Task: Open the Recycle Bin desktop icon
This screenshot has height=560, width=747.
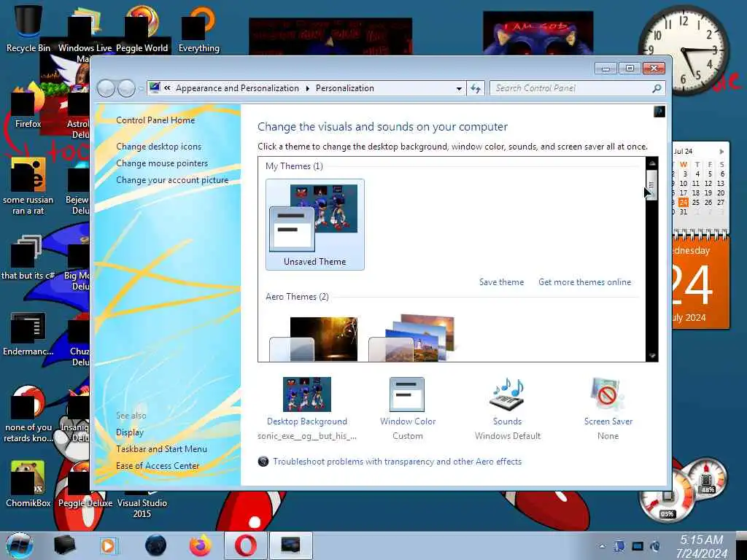Action: [28, 27]
